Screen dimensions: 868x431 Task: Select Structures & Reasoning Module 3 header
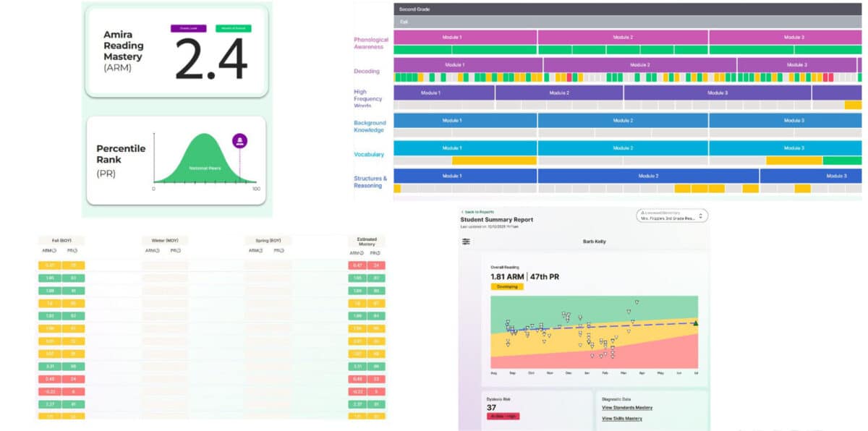pyautogui.click(x=811, y=176)
